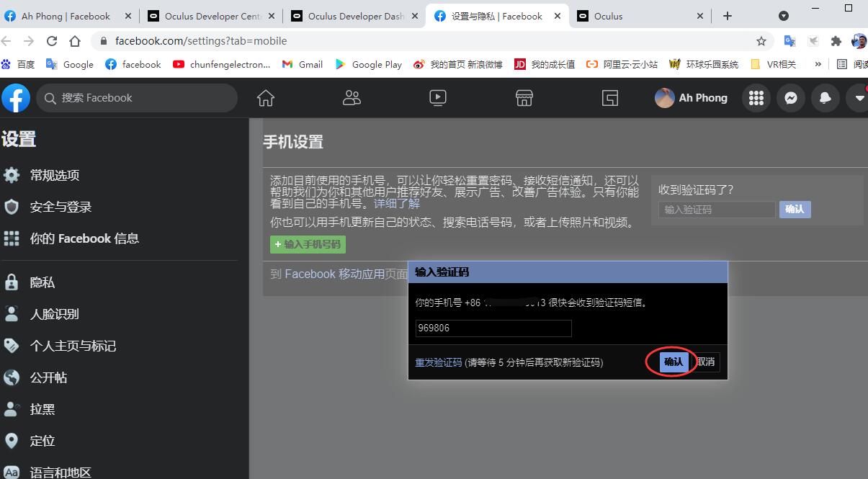
Task: Open the Messenger icon
Action: (x=791, y=98)
